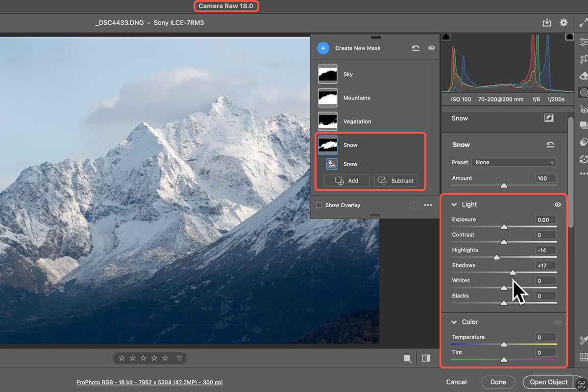Toggle visibility of the Light panel
The height and width of the screenshot is (392, 588).
pyautogui.click(x=558, y=205)
